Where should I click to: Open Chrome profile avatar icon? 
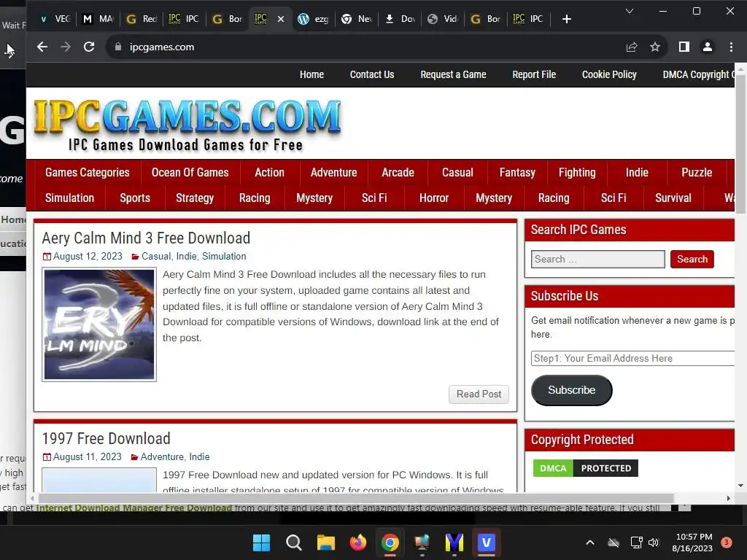click(708, 47)
